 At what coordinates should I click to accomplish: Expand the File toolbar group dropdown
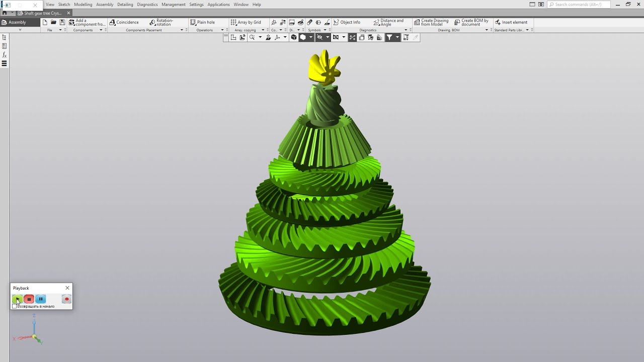(60, 30)
